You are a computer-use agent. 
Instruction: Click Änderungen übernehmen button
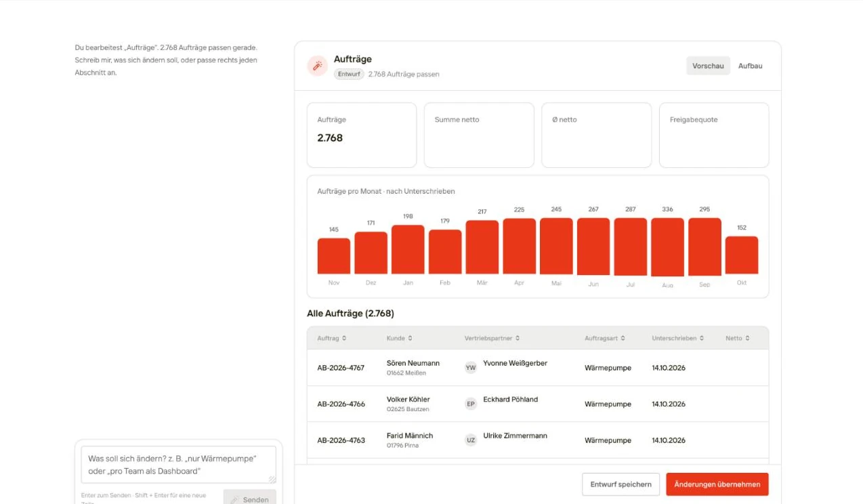click(x=717, y=484)
